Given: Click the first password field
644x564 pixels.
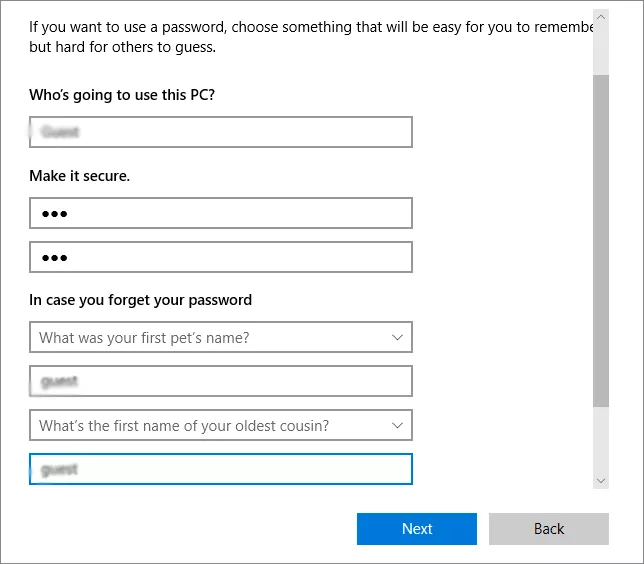Looking at the screenshot, I should pyautogui.click(x=220, y=214).
